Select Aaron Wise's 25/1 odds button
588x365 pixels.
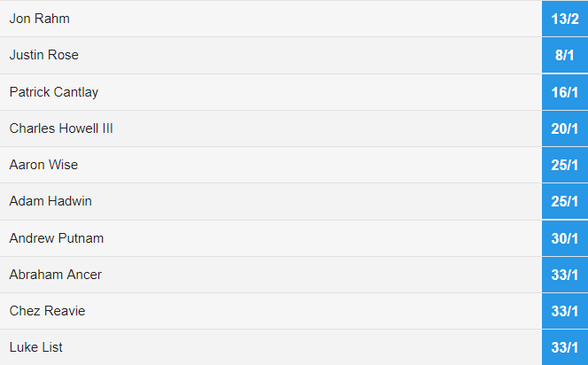pyautogui.click(x=564, y=165)
